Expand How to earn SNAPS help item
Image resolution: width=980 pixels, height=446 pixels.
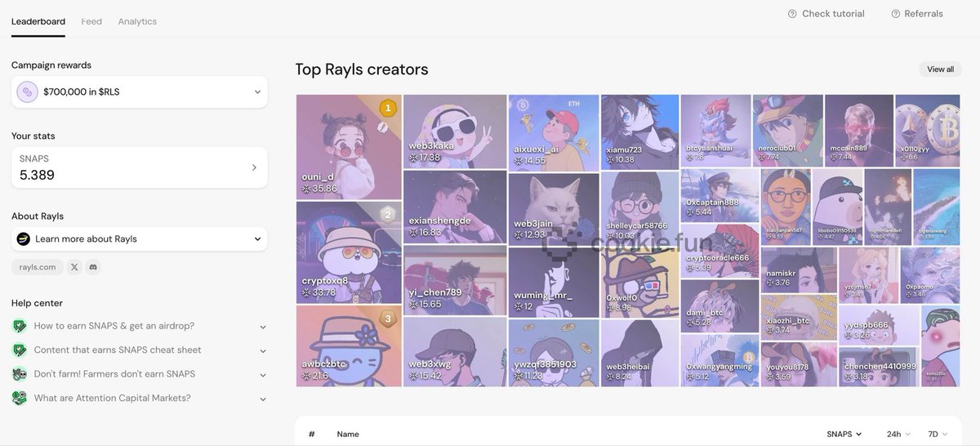click(263, 327)
